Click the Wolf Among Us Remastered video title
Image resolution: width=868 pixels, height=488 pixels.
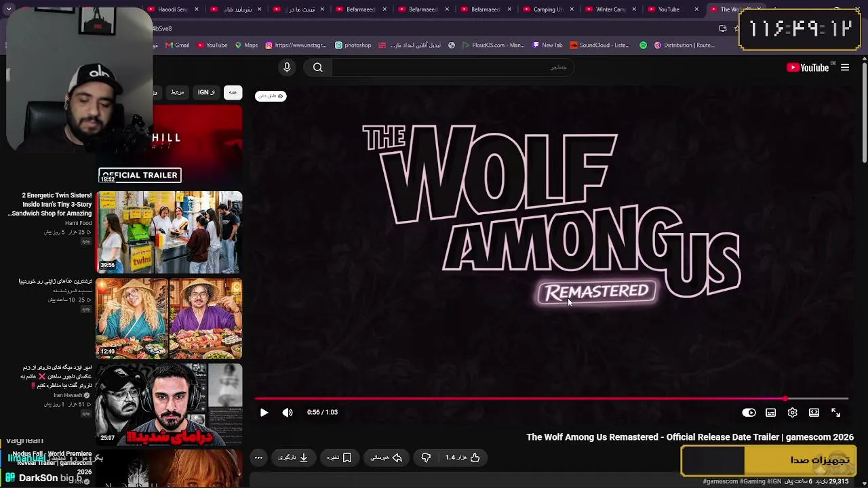[x=690, y=437]
